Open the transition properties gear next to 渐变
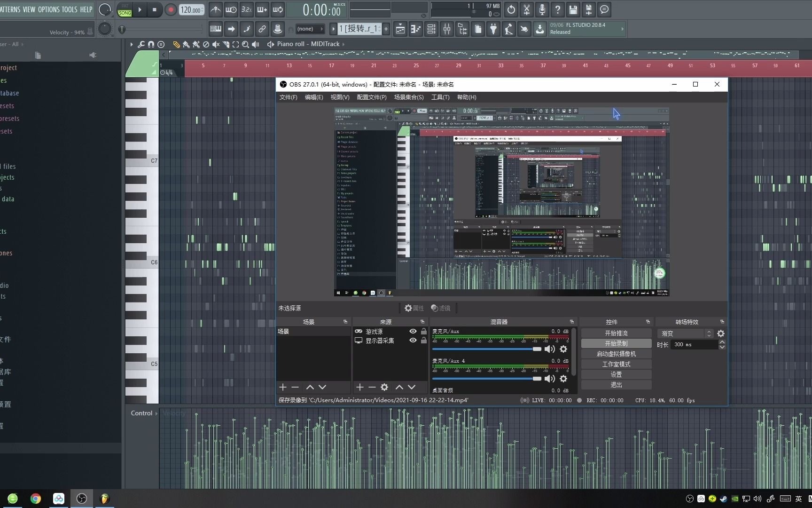 pos(721,333)
